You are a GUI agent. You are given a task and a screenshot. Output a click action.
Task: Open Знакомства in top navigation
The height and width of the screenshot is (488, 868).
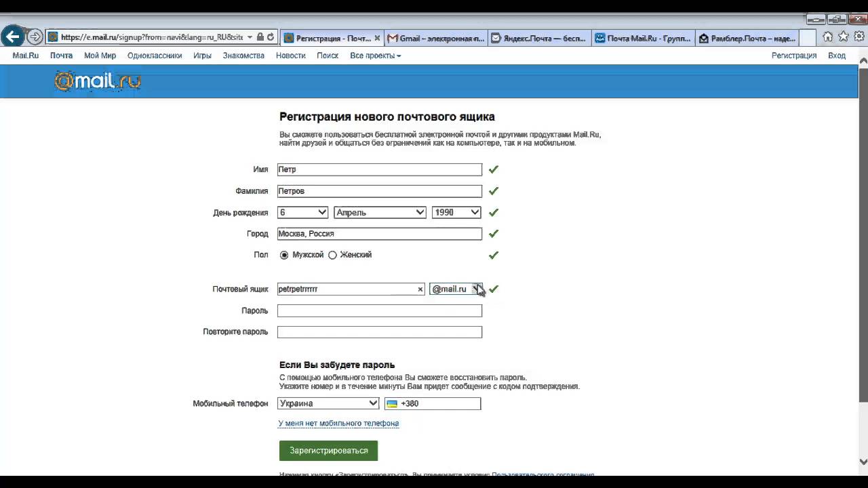coord(243,56)
